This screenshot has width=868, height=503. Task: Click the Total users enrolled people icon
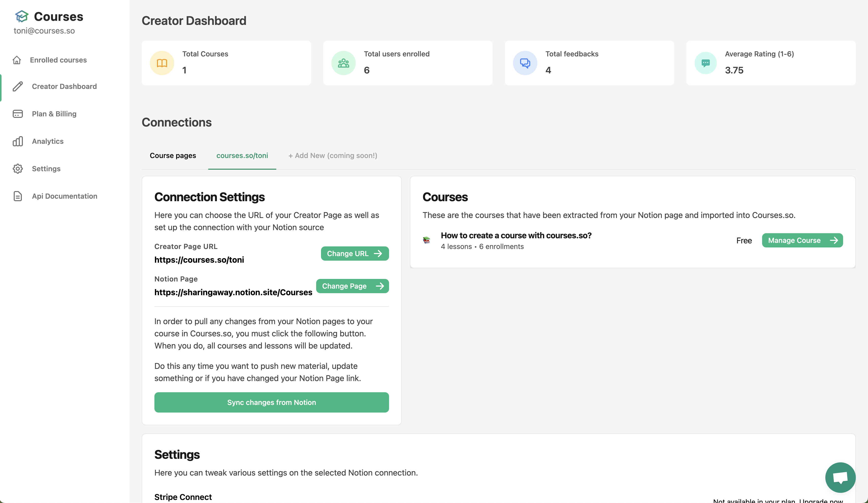[x=343, y=63]
